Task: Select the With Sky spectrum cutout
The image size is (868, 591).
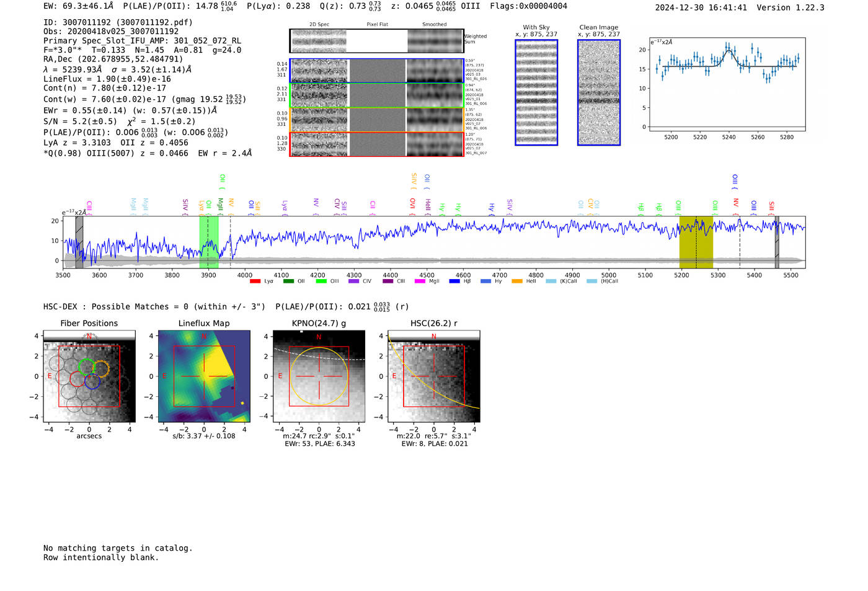Action: click(x=536, y=92)
